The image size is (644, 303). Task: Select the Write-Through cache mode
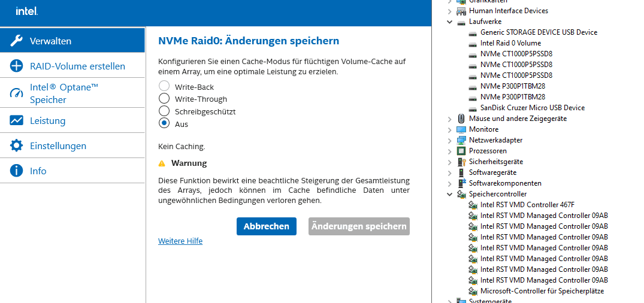[164, 98]
